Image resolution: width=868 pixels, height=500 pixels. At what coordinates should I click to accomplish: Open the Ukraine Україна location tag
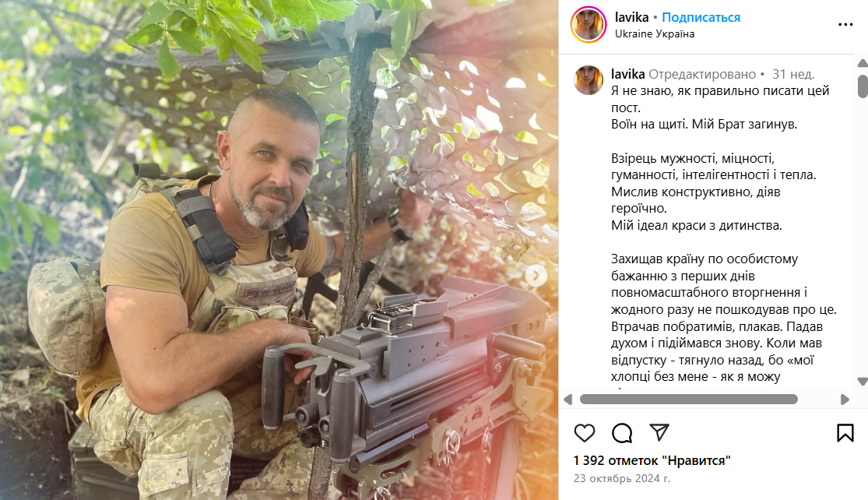[655, 33]
